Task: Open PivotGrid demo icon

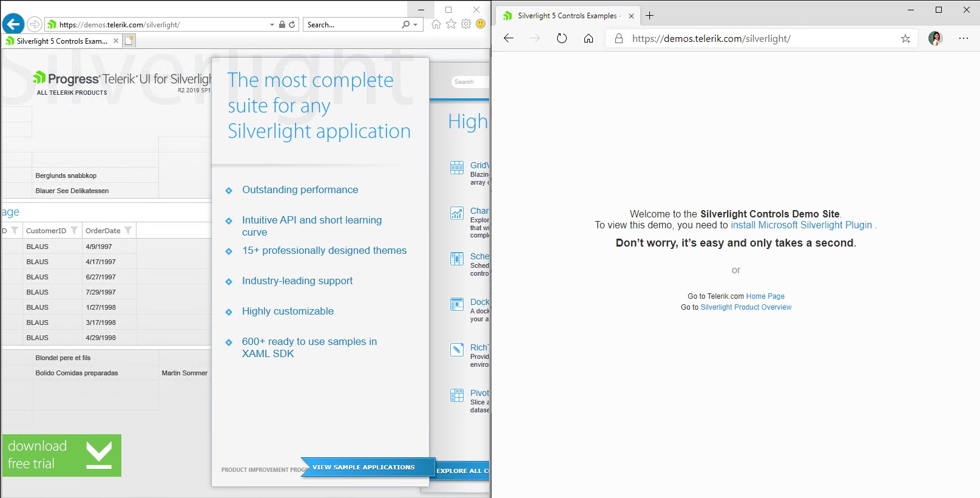Action: (x=457, y=395)
